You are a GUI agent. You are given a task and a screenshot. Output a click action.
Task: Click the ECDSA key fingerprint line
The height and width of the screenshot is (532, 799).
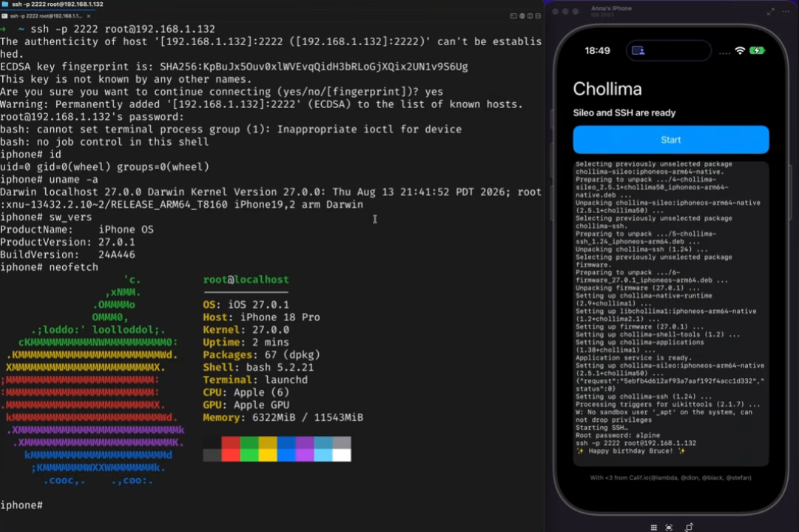point(234,67)
